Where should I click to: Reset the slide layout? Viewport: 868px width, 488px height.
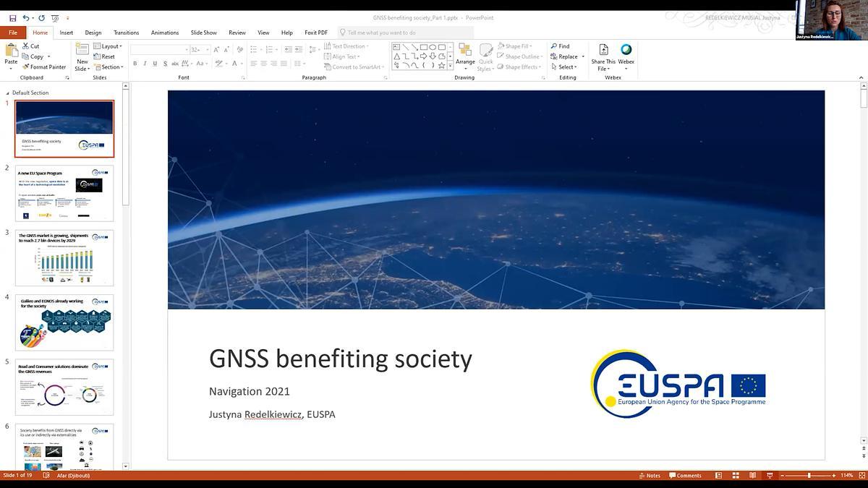tap(104, 56)
